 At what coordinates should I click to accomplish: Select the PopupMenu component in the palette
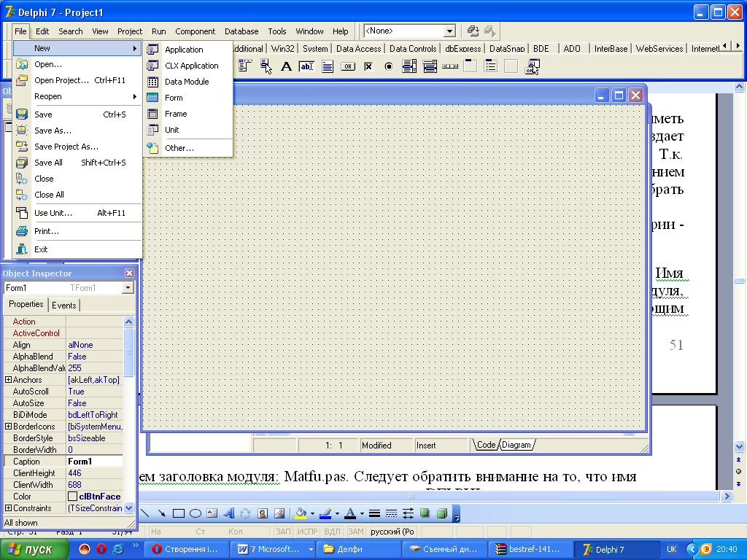(266, 66)
